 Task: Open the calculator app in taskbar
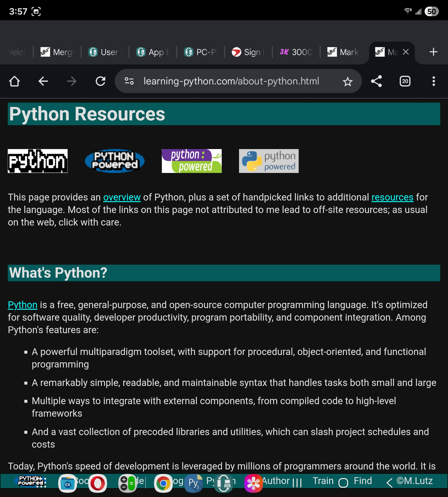click(127, 483)
